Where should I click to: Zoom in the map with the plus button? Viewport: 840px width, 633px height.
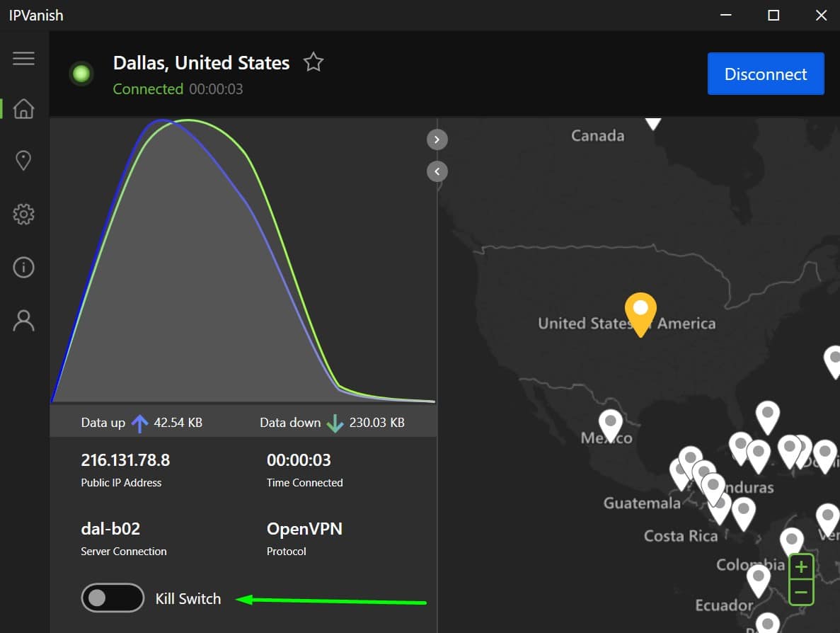(x=801, y=566)
